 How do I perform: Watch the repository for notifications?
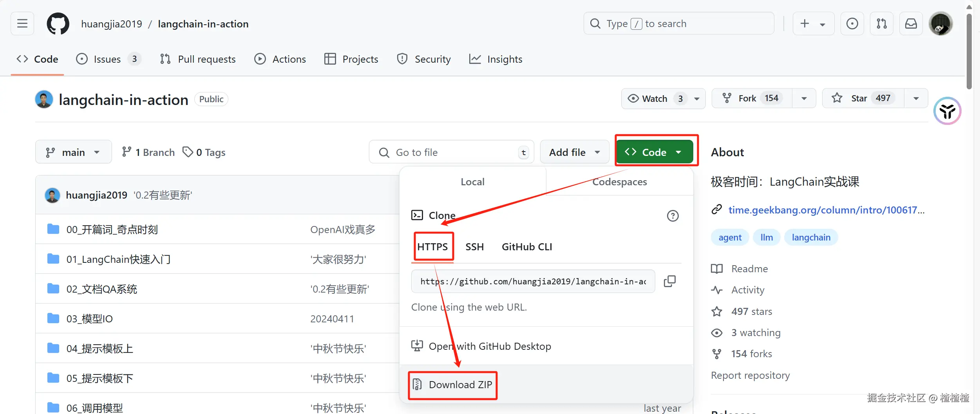click(x=663, y=98)
